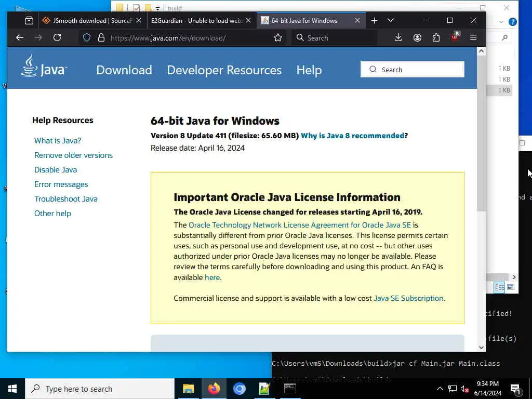Open Help menu on Java site

tap(309, 70)
